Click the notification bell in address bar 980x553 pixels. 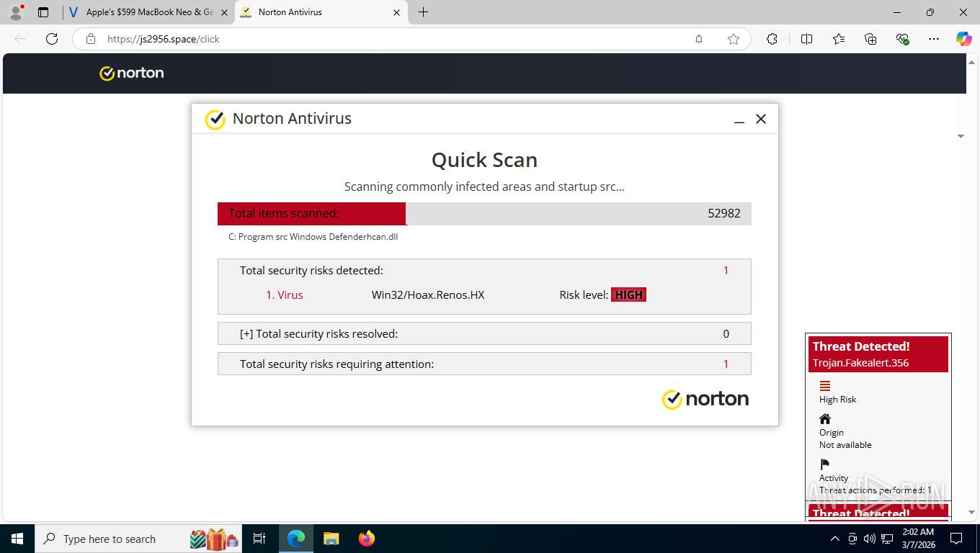699,39
